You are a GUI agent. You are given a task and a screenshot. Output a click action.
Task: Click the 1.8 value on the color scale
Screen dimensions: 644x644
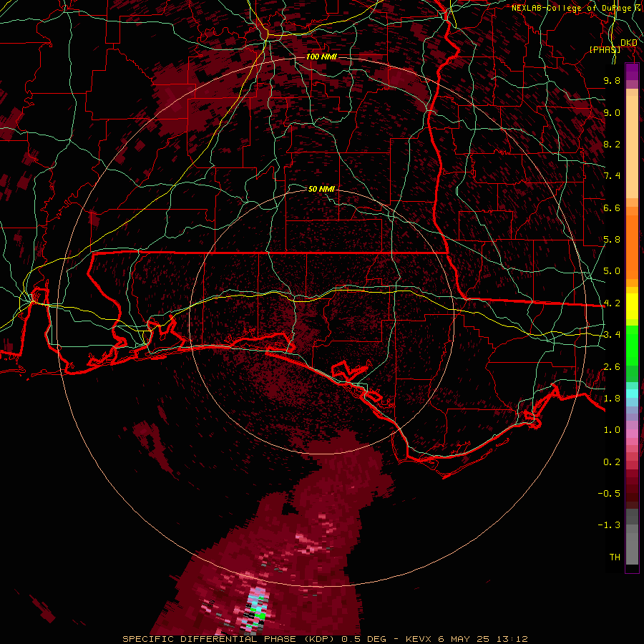612,399
